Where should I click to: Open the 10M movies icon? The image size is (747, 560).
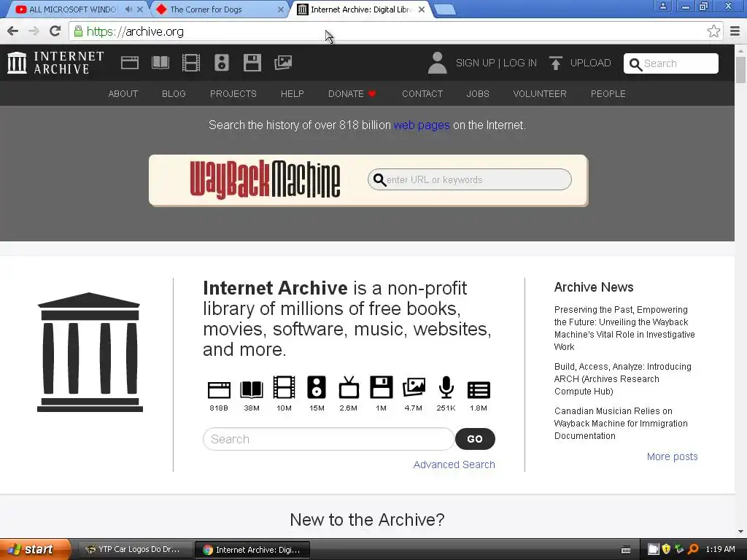pyautogui.click(x=284, y=387)
